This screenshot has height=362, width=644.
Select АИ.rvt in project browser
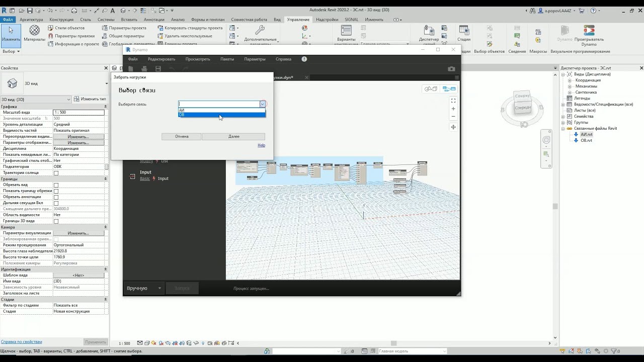pos(587,135)
